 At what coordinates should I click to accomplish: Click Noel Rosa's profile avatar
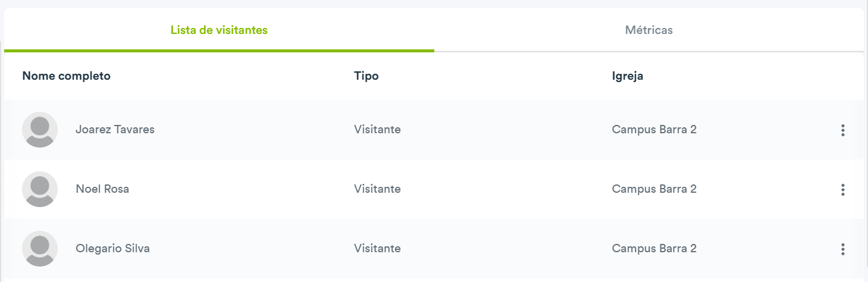(x=40, y=189)
